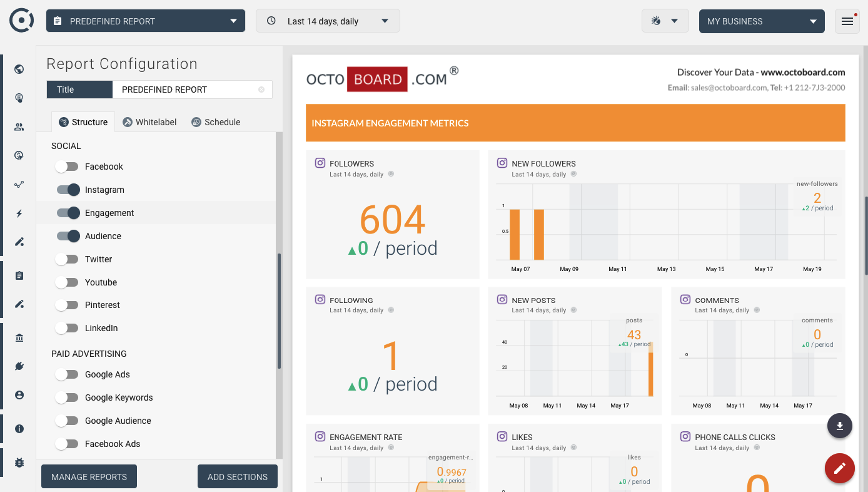
Task: Click the INSTAGRAM ENGAGEMENT METRICS orange header
Action: [x=575, y=123]
